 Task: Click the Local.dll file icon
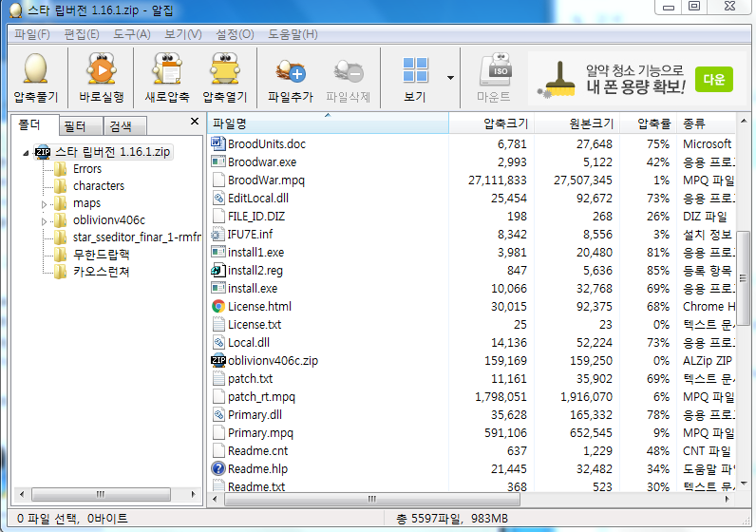pyautogui.click(x=218, y=342)
